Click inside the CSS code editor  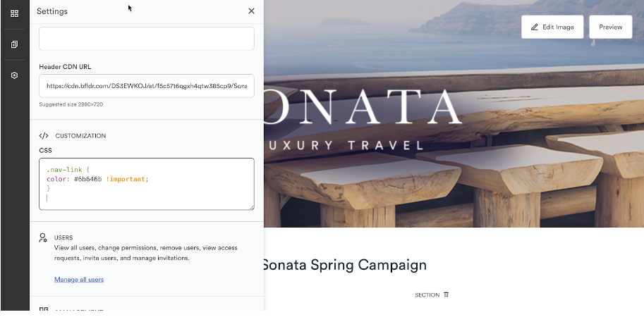pos(147,184)
